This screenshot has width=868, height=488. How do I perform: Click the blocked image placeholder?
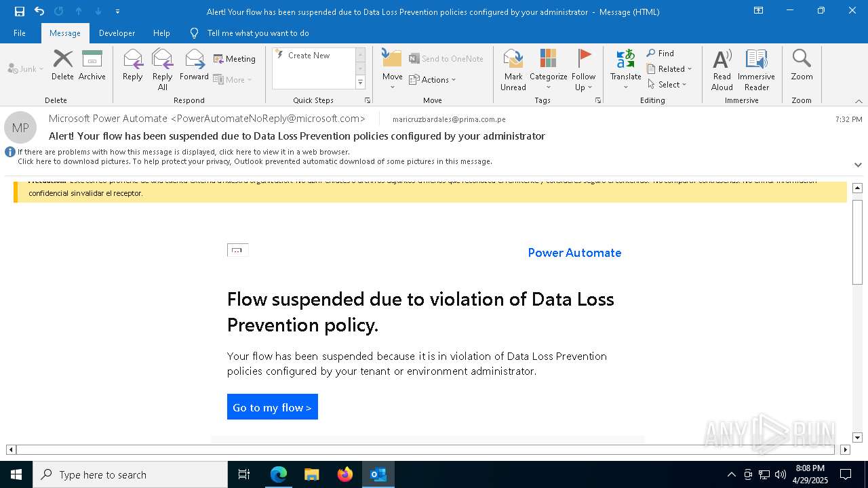click(237, 250)
